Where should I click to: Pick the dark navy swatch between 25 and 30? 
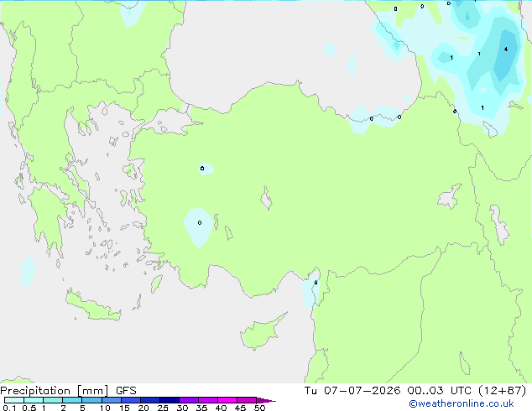coord(170,400)
